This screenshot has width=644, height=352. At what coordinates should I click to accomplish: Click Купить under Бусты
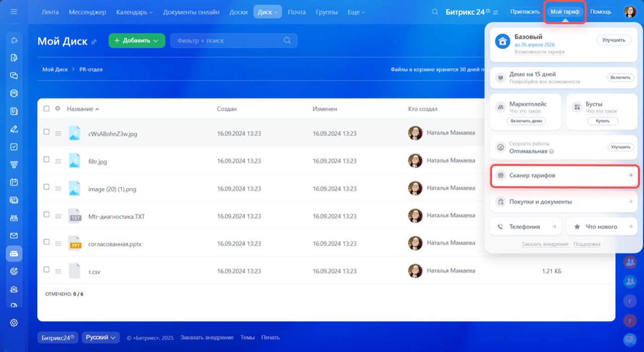[x=602, y=121]
